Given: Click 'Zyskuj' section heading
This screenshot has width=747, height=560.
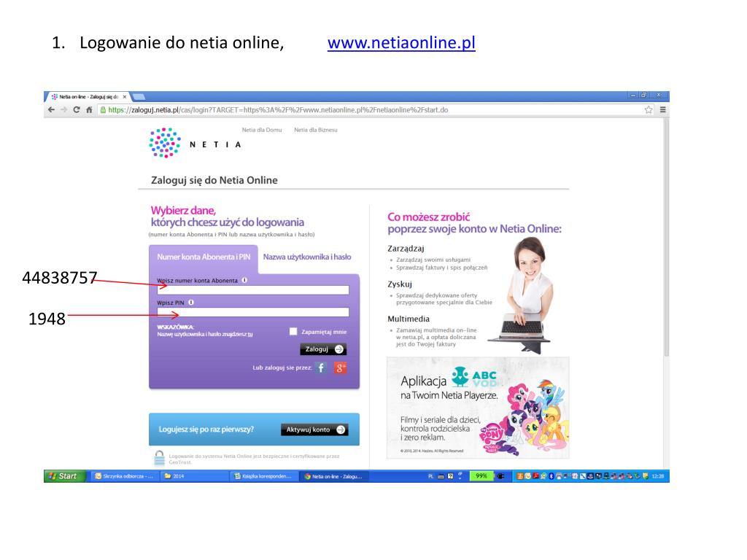Looking at the screenshot, I should click(400, 284).
